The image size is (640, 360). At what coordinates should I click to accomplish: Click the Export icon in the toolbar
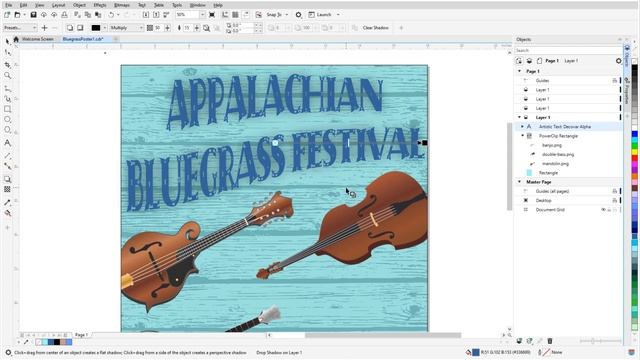point(156,15)
